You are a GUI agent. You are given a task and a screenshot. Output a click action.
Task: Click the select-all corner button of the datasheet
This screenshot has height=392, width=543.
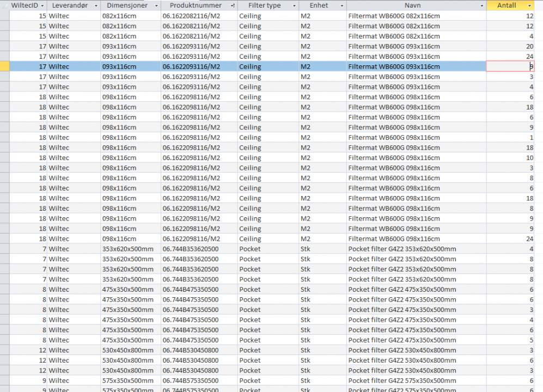(x=4, y=5)
